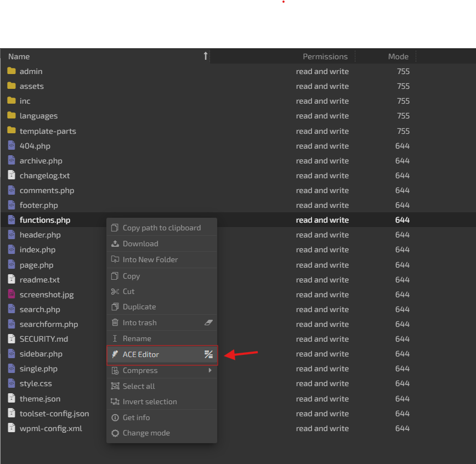Select the theme.json file name
This screenshot has height=464, width=476.
tap(40, 399)
